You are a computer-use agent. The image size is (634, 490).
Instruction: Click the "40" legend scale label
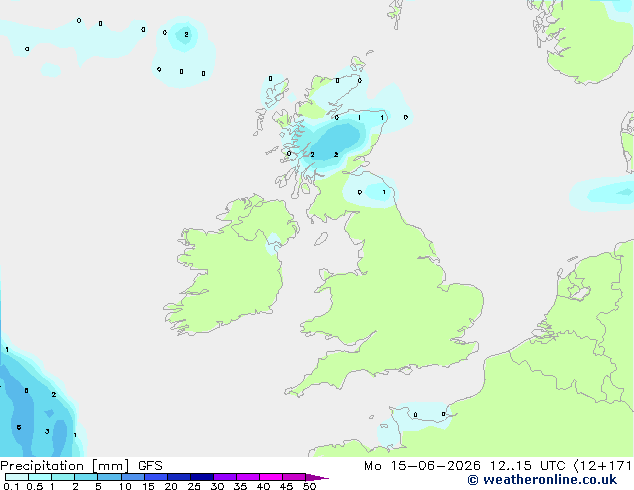point(263,486)
